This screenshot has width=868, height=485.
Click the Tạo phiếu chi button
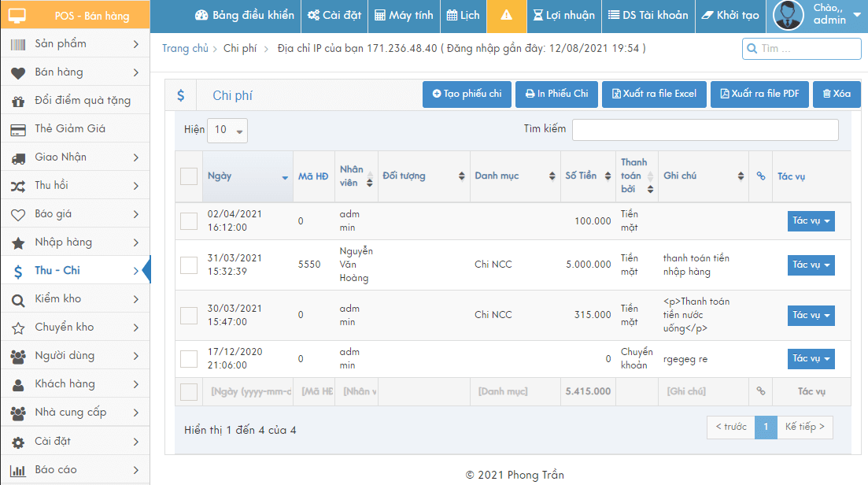click(467, 94)
